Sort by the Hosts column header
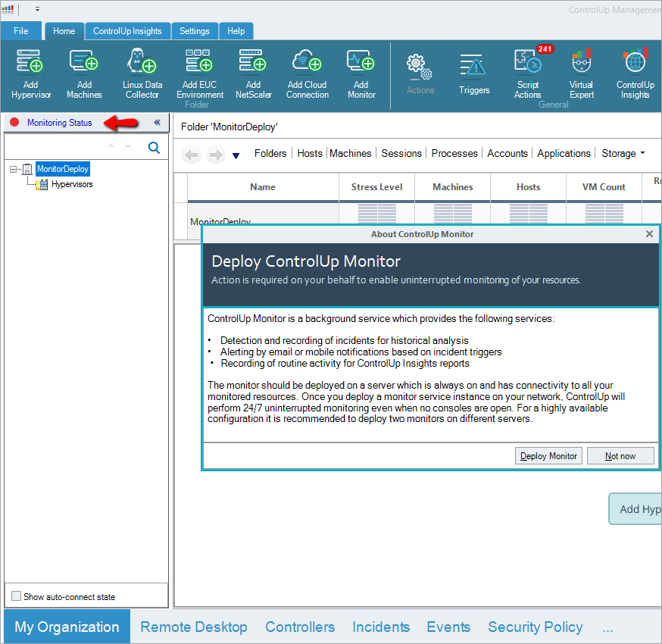 (528, 187)
